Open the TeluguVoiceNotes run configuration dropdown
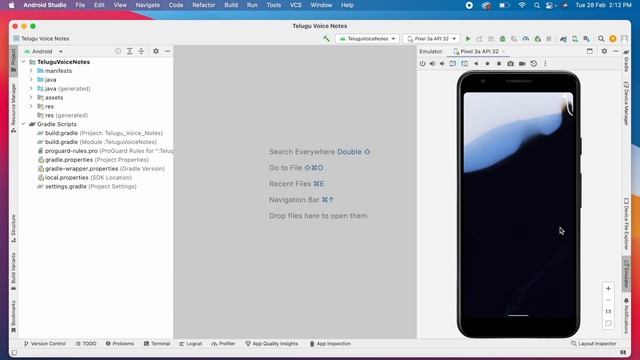The height and width of the screenshot is (360, 640). click(367, 39)
